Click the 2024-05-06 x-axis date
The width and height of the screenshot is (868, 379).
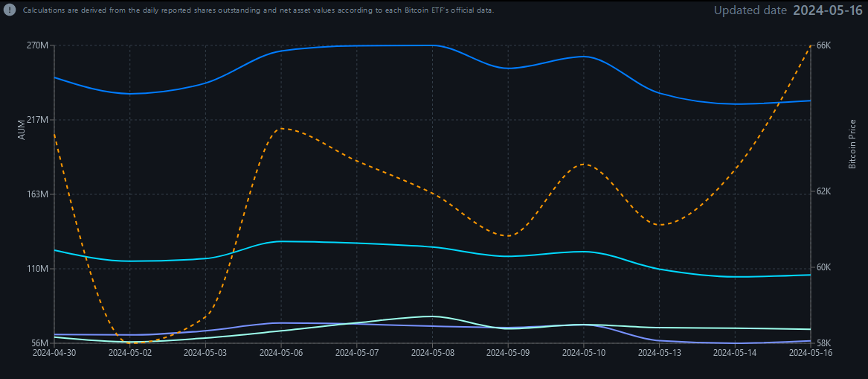280,352
